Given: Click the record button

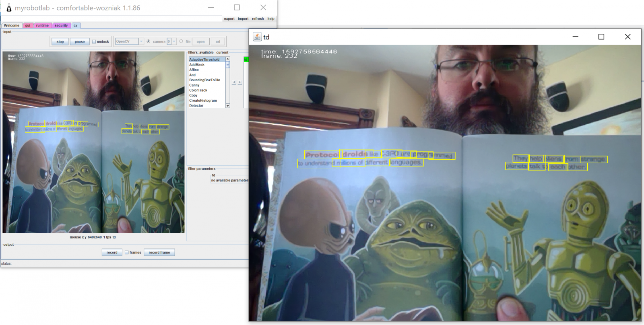Looking at the screenshot, I should tap(112, 253).
